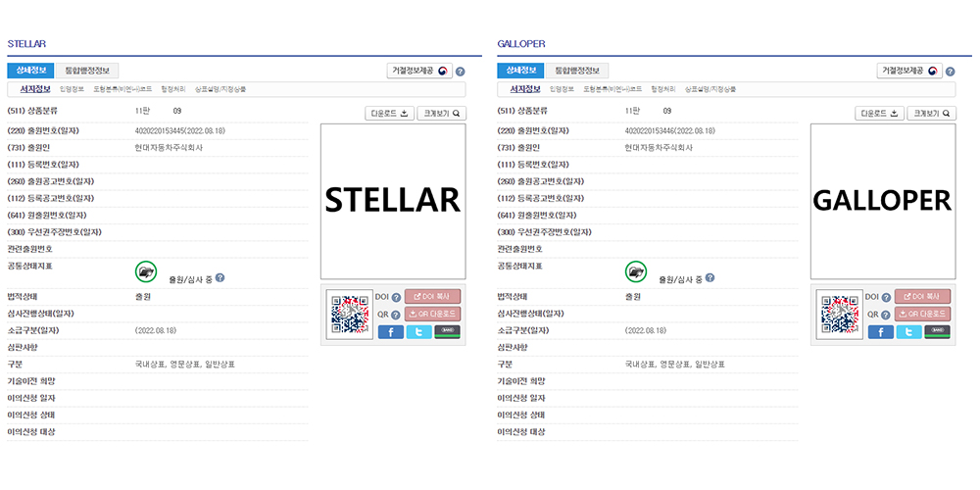980x490 pixels.
Task: Click 거절정보제공 button in GALLOPER panel
Action: tap(909, 71)
